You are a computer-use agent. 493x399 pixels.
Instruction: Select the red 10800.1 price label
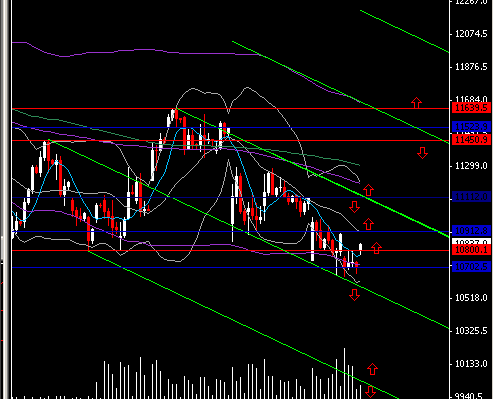tap(471, 250)
